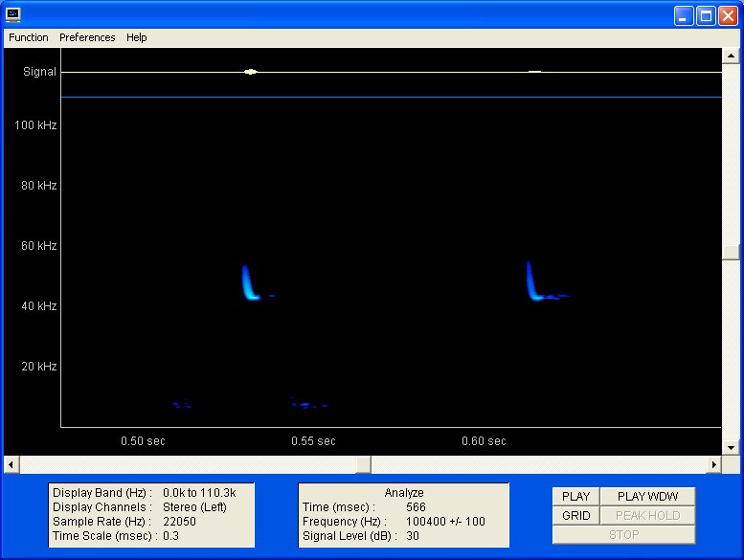Click the first bat call near 0.53 sec
Viewport: 744px width, 560px height.
pos(248,284)
